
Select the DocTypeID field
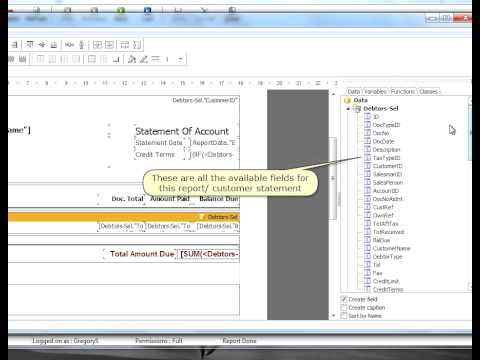(382, 125)
